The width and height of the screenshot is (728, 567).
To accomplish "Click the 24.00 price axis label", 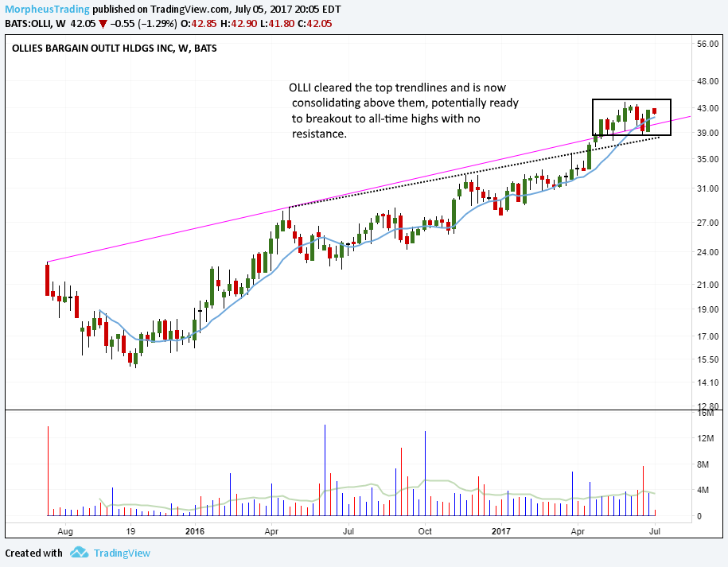I will coord(707,252).
